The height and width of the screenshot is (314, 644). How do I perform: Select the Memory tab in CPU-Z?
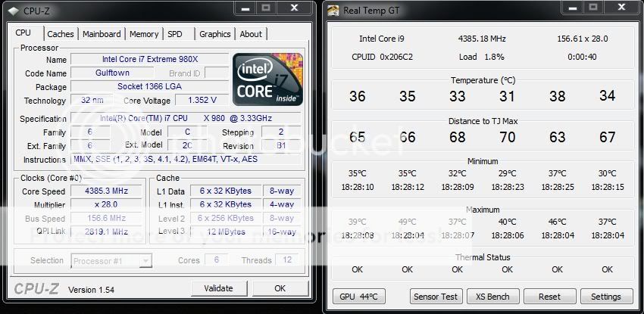(x=144, y=34)
